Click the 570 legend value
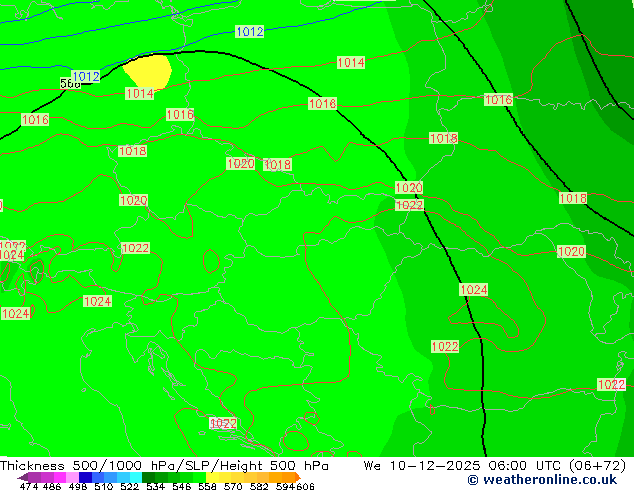Image resolution: width=634 pixels, height=490 pixels. pos(233,486)
